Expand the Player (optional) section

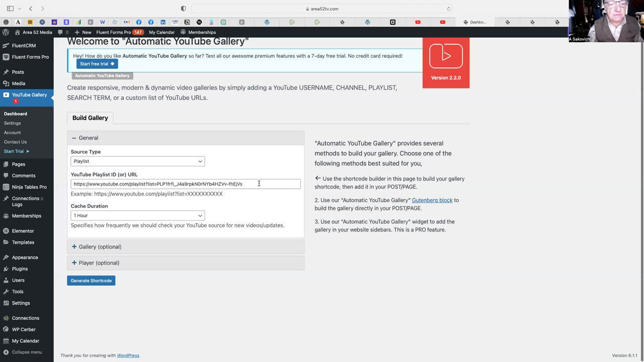coord(186,263)
